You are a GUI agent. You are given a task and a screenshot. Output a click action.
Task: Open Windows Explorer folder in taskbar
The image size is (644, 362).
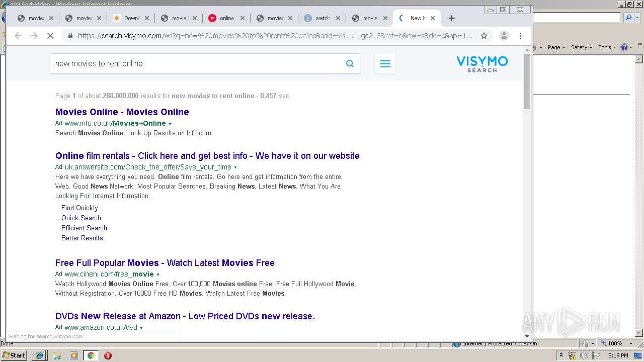tap(57, 355)
